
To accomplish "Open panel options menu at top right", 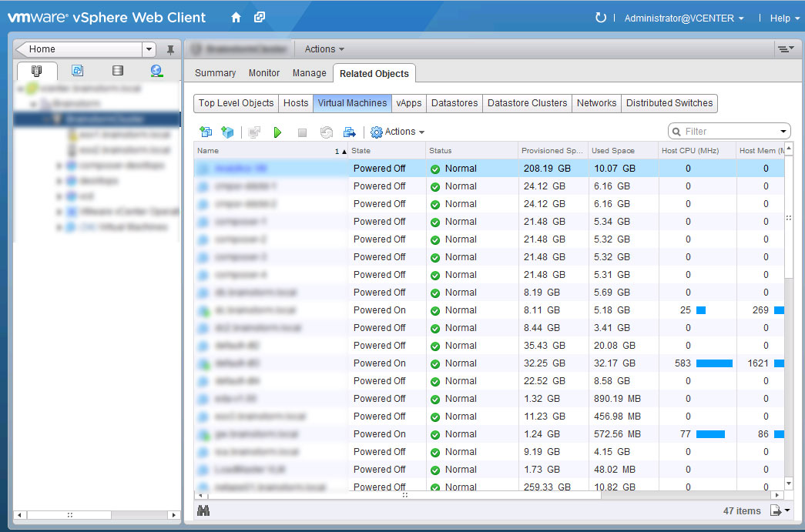I will pyautogui.click(x=786, y=49).
